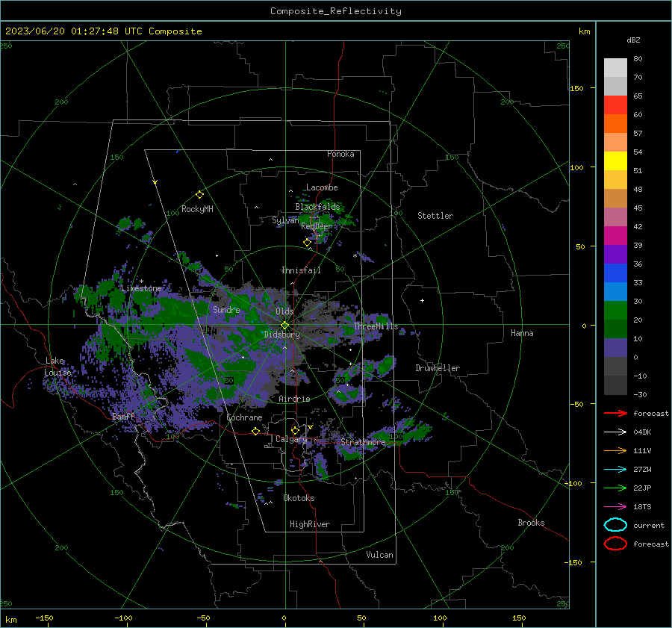Screen dimensions: 672x628
Task: Click the Airdrie label
Action: click(x=294, y=399)
